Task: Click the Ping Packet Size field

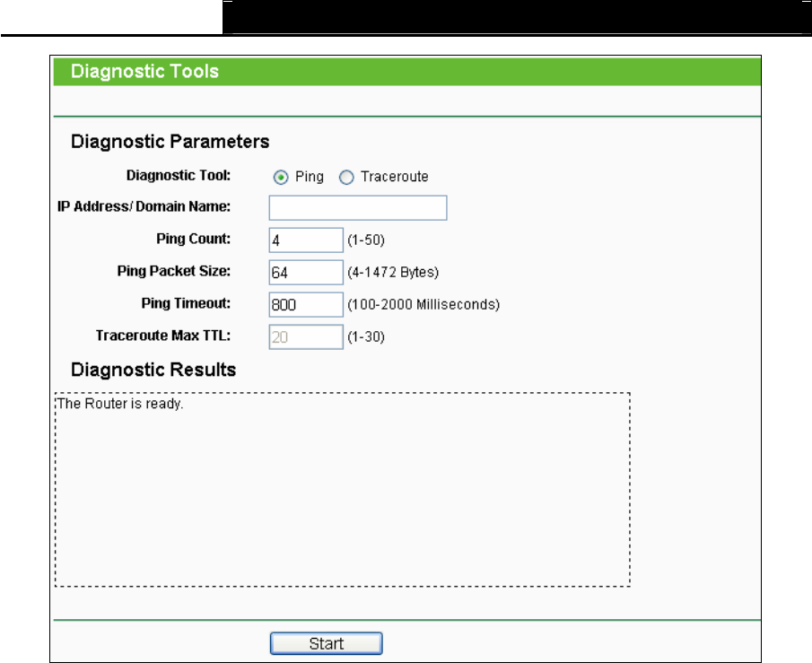Action: [306, 273]
